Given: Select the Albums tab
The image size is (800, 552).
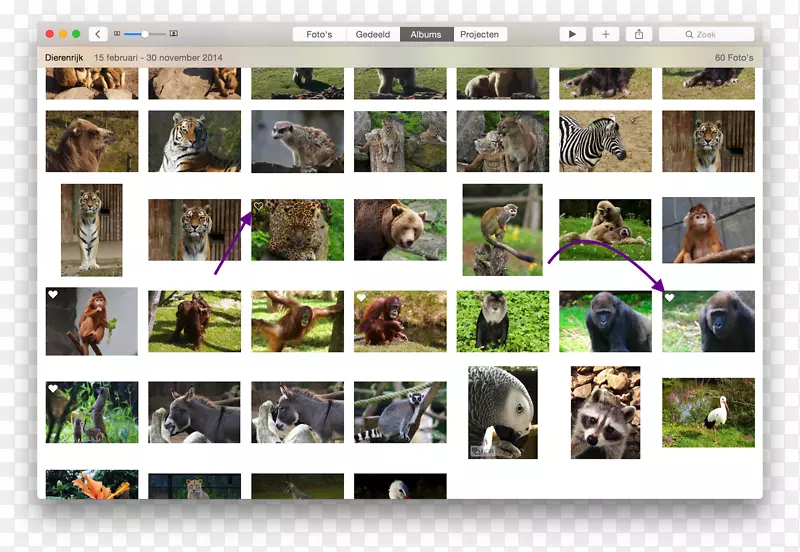Looking at the screenshot, I should pos(426,34).
